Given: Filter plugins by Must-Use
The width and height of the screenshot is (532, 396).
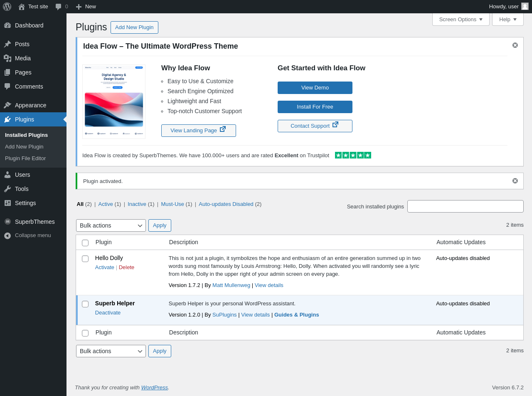Looking at the screenshot, I should (172, 204).
